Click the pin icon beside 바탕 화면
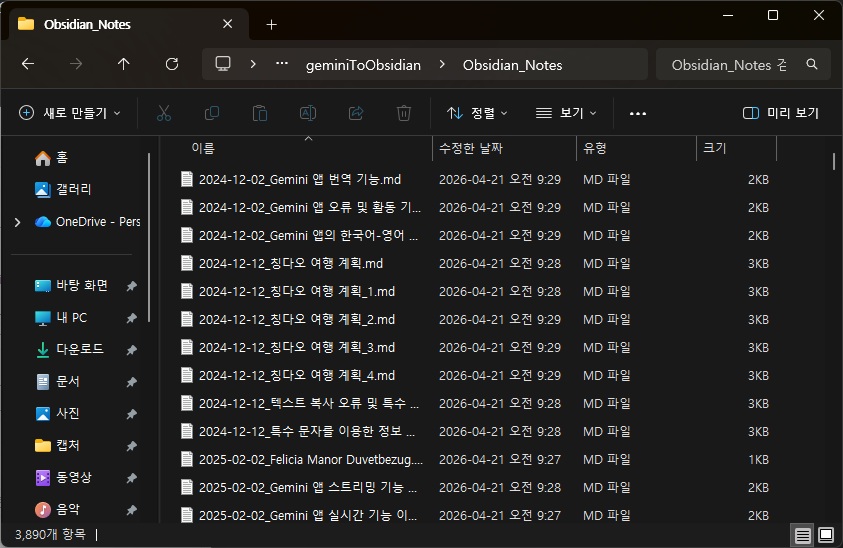The image size is (843, 548). (x=132, y=286)
